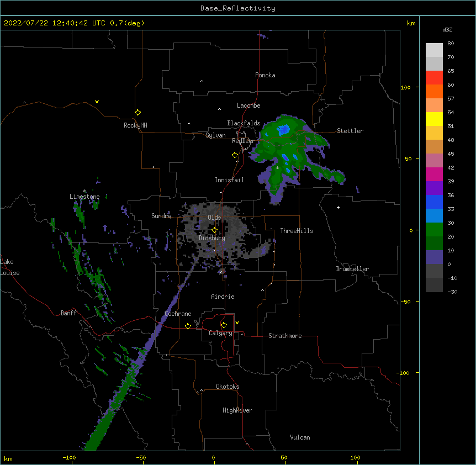Screen dimensions: 476x465
Task: Click the ThreeHills label
Action: click(x=297, y=231)
